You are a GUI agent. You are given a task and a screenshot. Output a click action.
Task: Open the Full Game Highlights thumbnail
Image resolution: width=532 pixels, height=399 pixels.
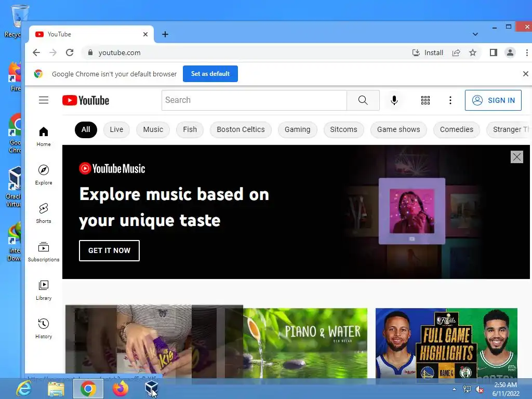click(x=446, y=343)
